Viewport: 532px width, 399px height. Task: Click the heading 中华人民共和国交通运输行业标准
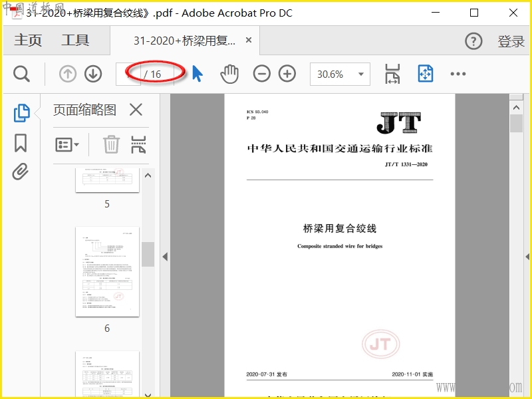(340, 148)
